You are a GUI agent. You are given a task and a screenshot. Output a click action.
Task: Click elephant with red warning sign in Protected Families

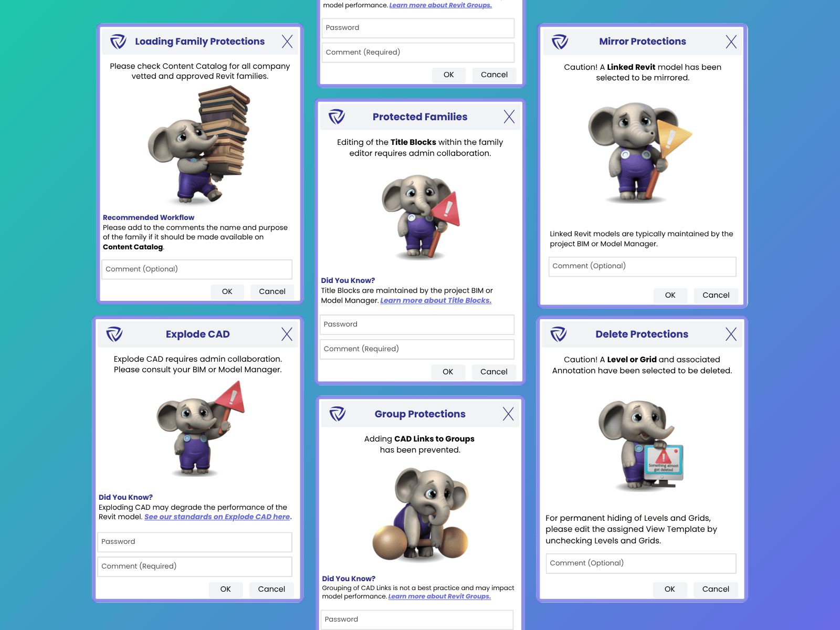(421, 216)
